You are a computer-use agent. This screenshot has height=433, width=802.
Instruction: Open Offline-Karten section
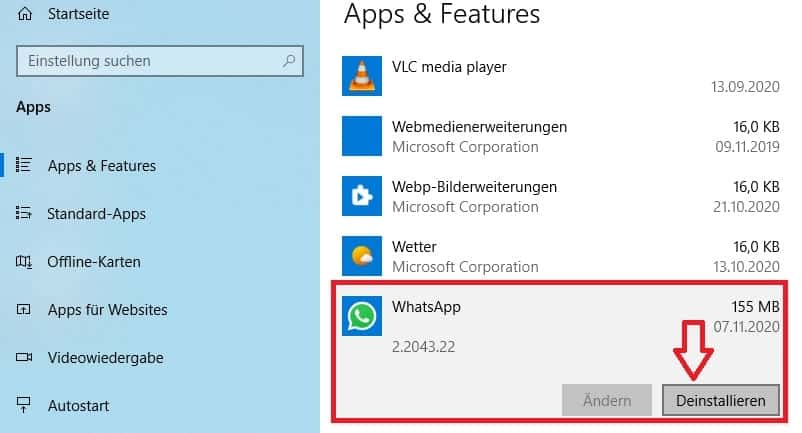(x=94, y=262)
